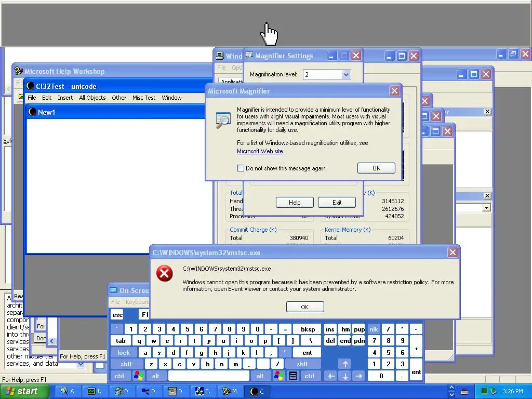Tap the esc key on On-Screen Keyboard
The image size is (532, 399).
(x=117, y=314)
